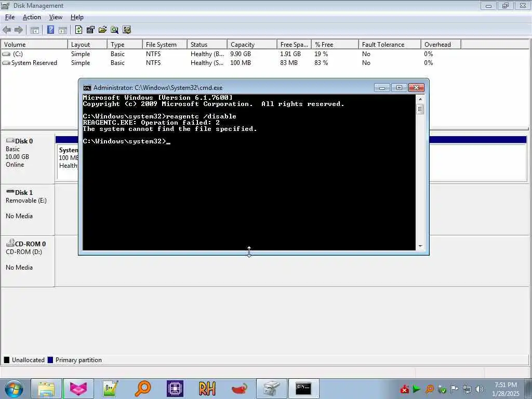The height and width of the screenshot is (399, 532).
Task: Sort by the Volume column header
Action: pyautogui.click(x=34, y=45)
